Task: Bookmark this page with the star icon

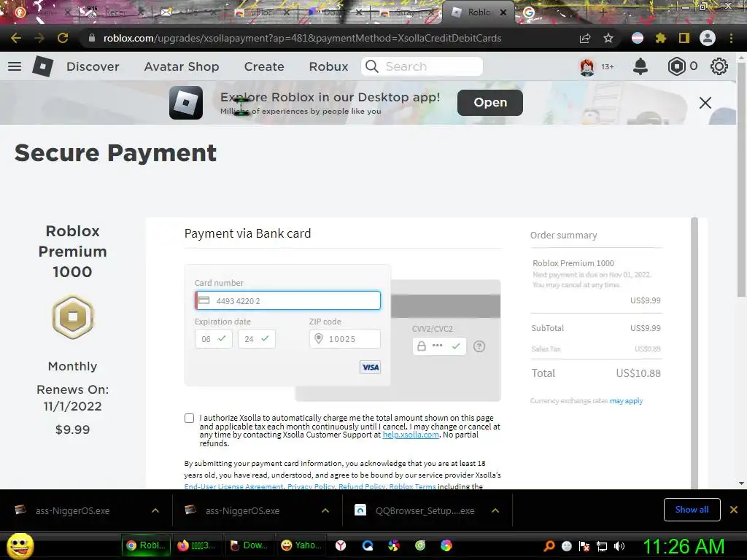Action: point(608,38)
